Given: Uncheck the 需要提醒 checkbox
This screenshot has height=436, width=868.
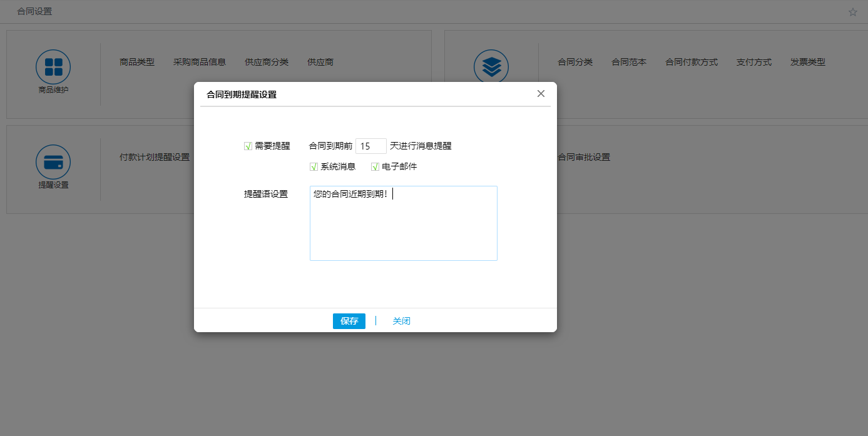Looking at the screenshot, I should (248, 145).
